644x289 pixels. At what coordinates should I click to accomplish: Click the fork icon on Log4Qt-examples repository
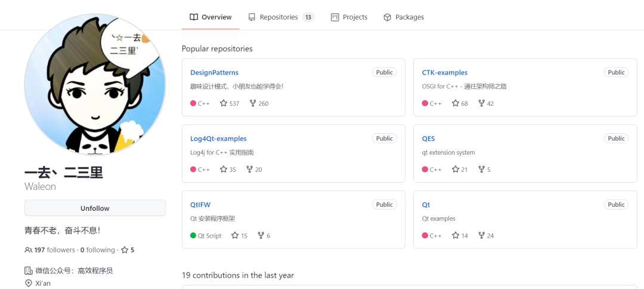[249, 170]
